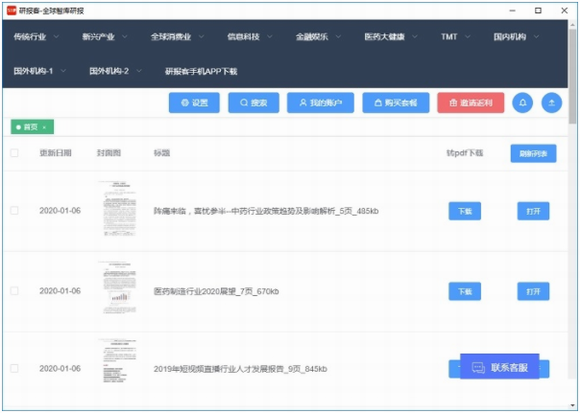
Task: Click the red 邀请返利 gift button
Action: (x=471, y=103)
